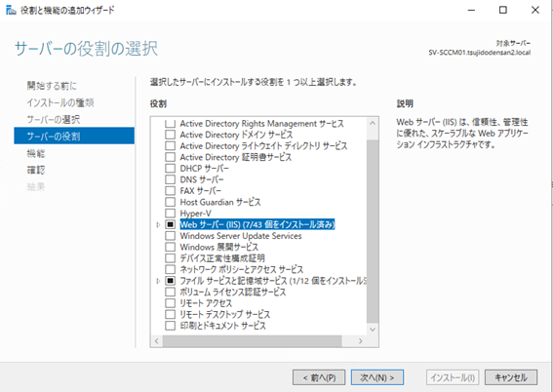Expand ファイル サービスと記憶域サービス tree node
Viewport: 553px width, 392px height.
158,281
